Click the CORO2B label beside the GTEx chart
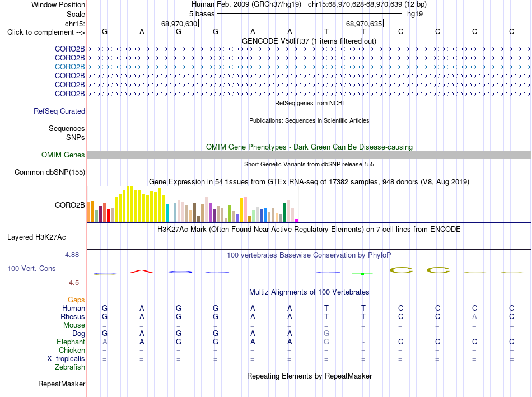The image size is (532, 397). (x=69, y=205)
